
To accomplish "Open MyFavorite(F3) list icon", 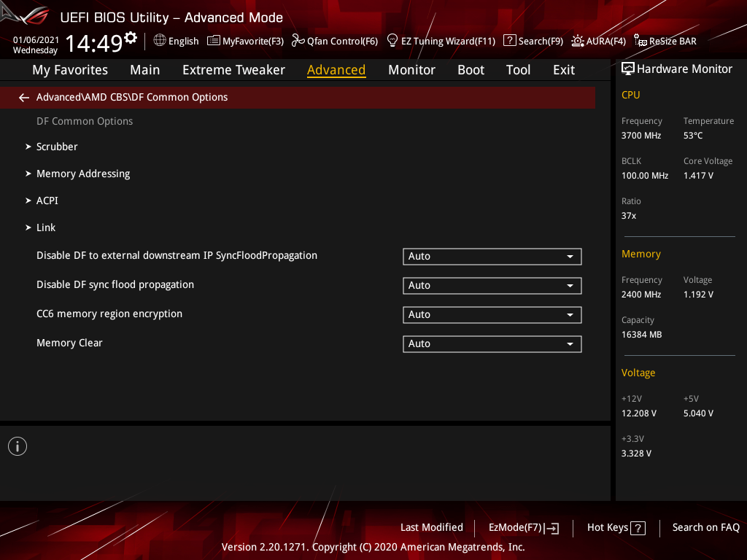I will [214, 41].
